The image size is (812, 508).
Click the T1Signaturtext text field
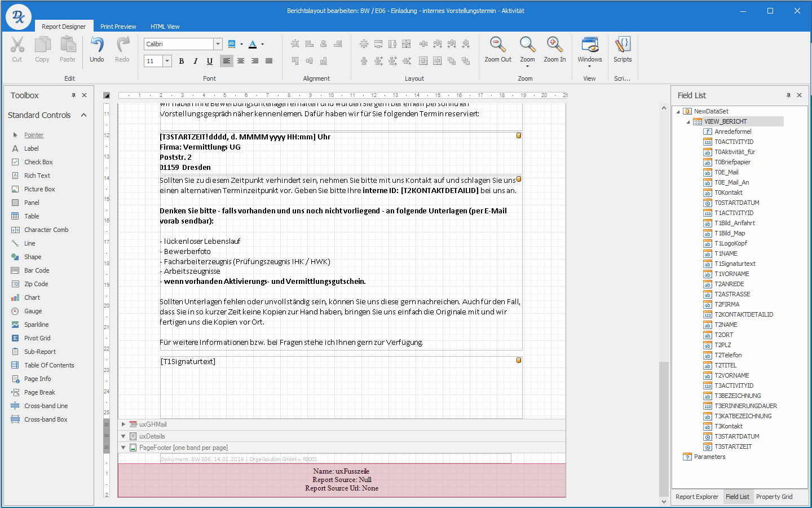click(341, 387)
